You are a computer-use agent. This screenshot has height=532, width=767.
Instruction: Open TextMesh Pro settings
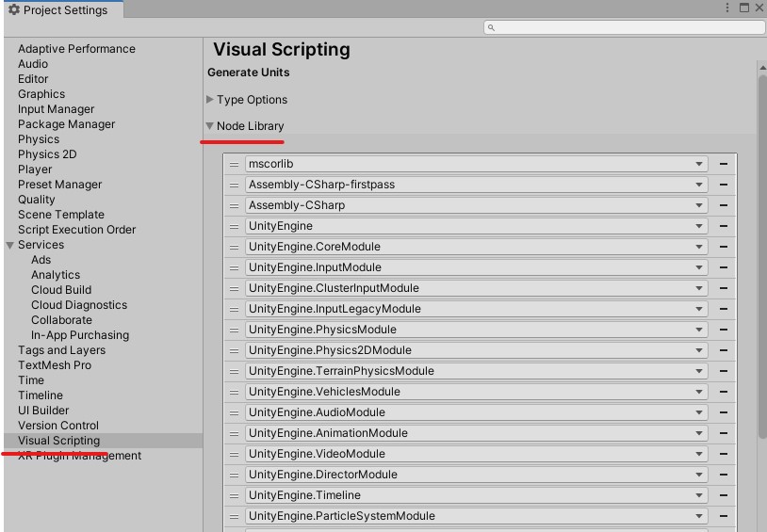55,365
